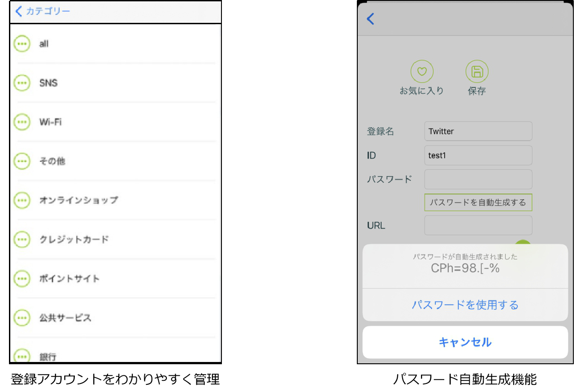581x392 pixels.
Task: Tap generated password CPh=98.[-% text
Action: (465, 268)
